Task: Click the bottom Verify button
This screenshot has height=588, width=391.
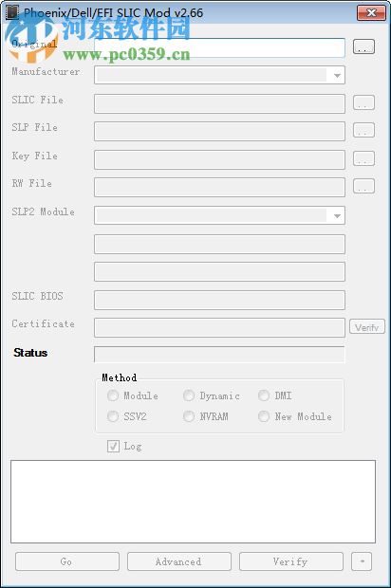Action: pos(291,561)
